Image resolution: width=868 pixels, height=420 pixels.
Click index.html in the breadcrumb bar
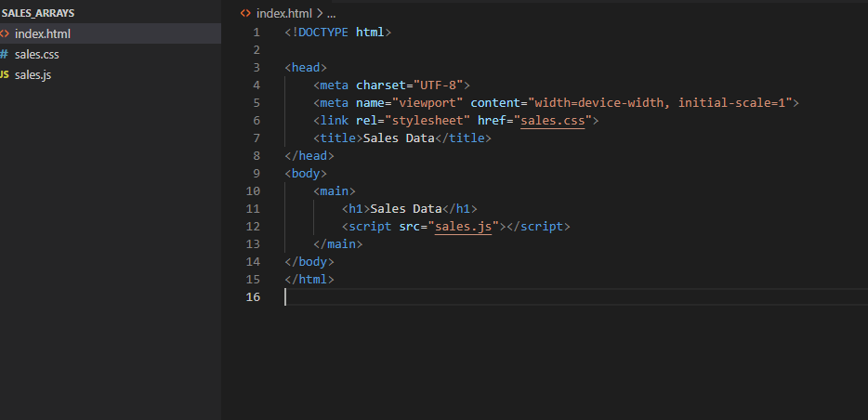point(284,13)
